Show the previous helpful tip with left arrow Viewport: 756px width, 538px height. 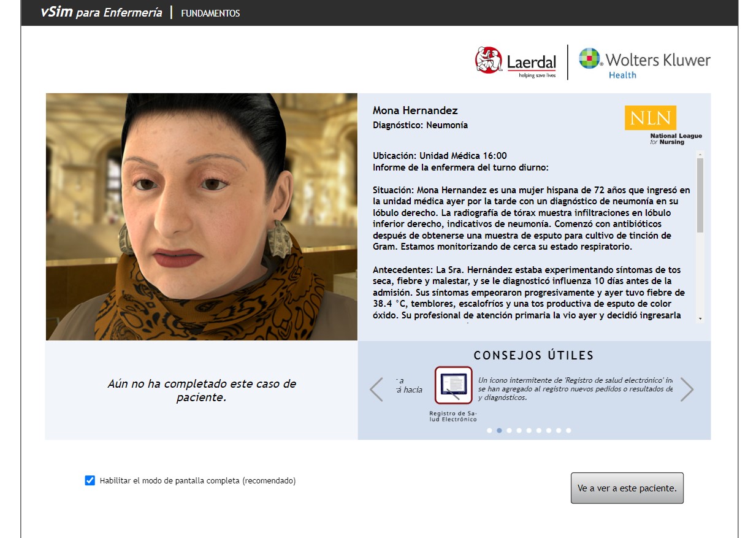pyautogui.click(x=376, y=389)
